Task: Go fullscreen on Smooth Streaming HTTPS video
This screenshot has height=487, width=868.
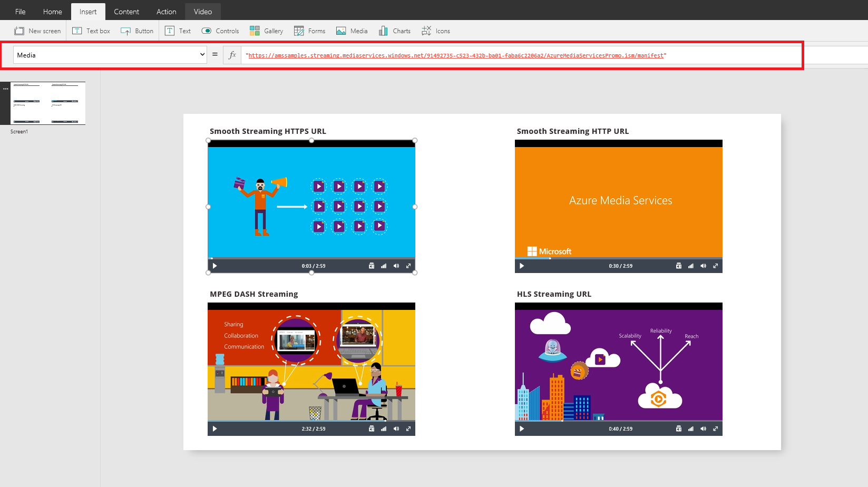Action: tap(408, 266)
